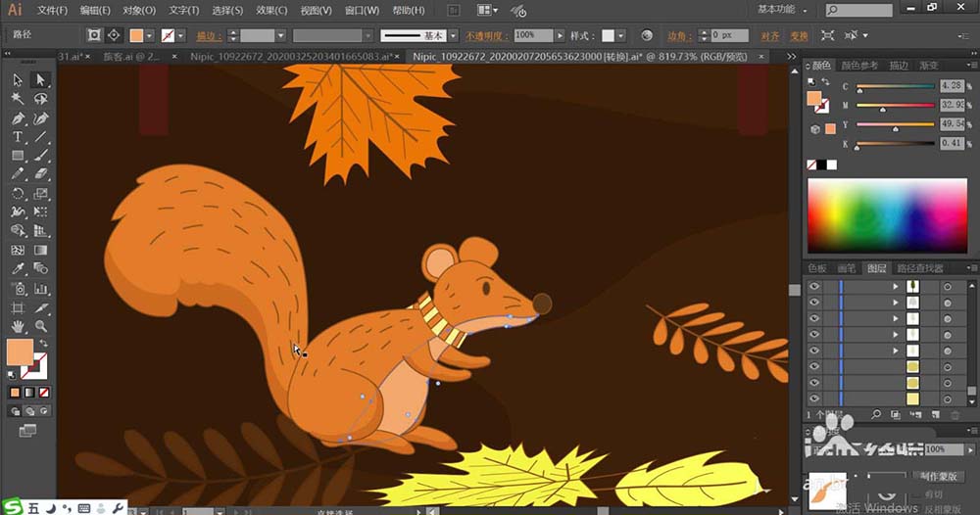Open the fill color dropdown in the control bar
Screen dimensions: 980x515
150,36
